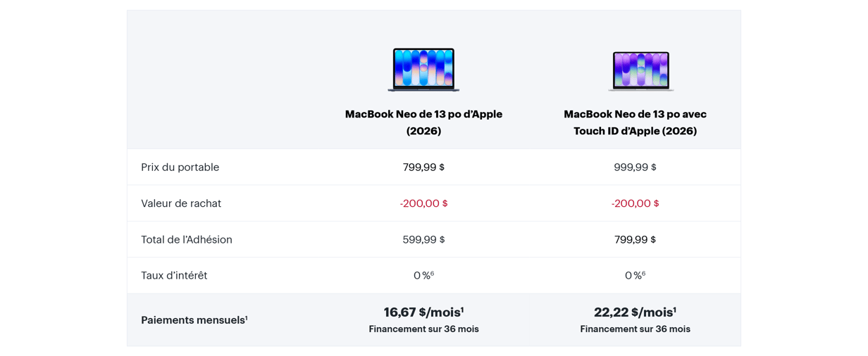The width and height of the screenshot is (868, 356).
Task: Select the Prix du portable row label
Action: pyautogui.click(x=180, y=167)
